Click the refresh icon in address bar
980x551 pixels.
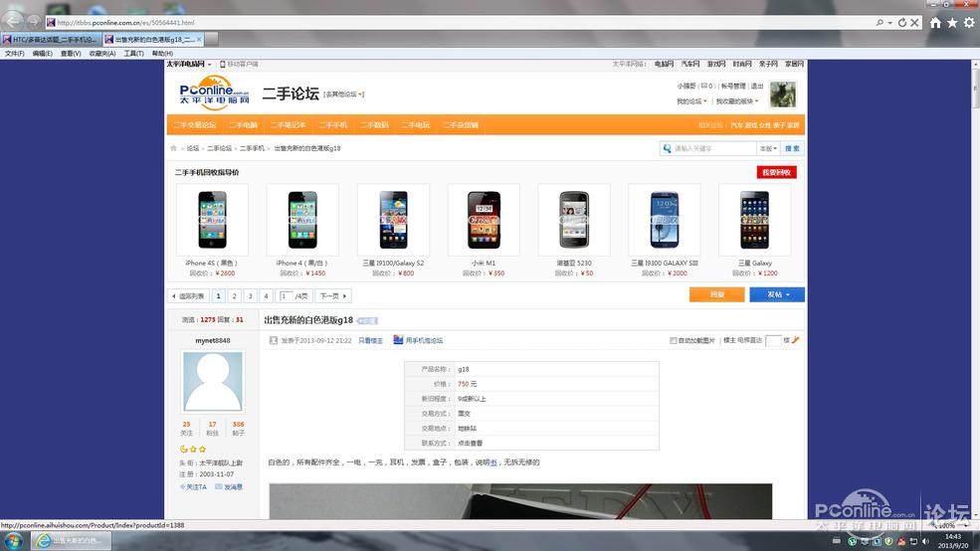tap(901, 23)
